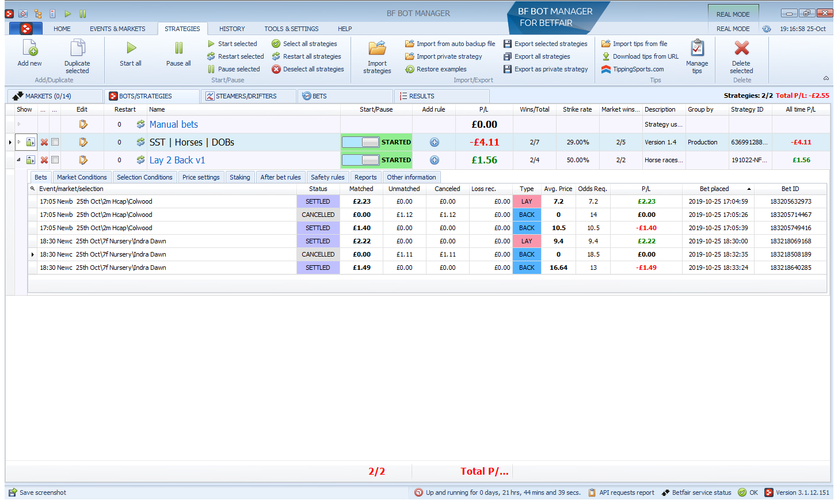838x504 pixels.
Task: Click restart icon beside Lay 2 Back v1
Action: coord(140,160)
